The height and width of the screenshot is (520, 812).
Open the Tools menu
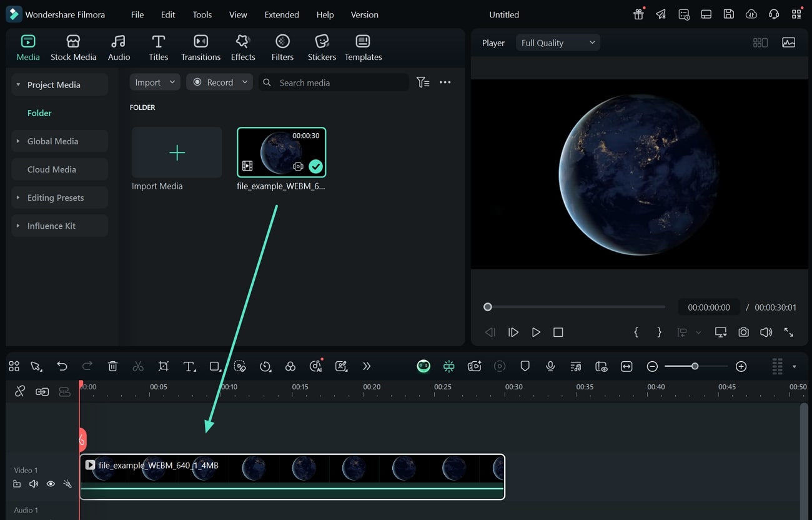202,14
